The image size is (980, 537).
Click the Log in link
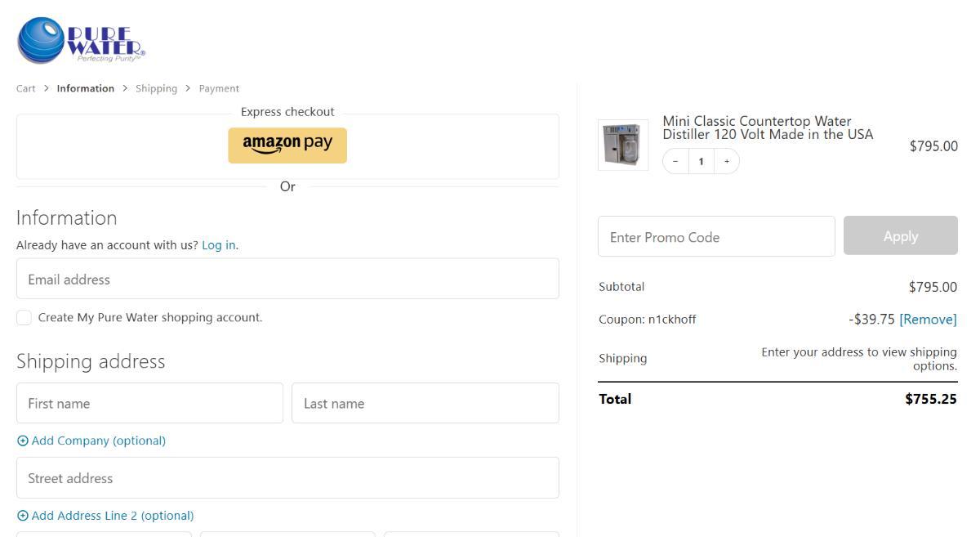[x=219, y=245]
